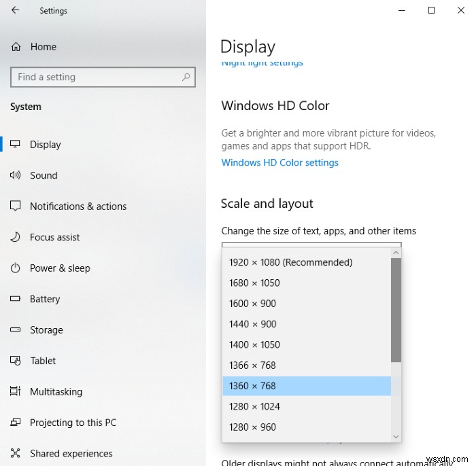Open Multitasking settings
Image resolution: width=476 pixels, height=466 pixels.
click(x=56, y=392)
